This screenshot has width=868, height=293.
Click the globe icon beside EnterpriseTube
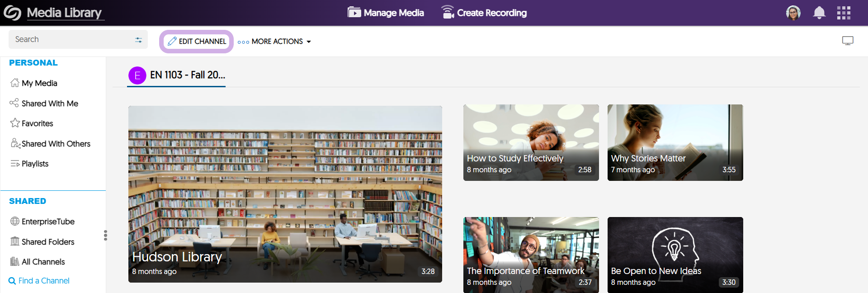point(15,221)
